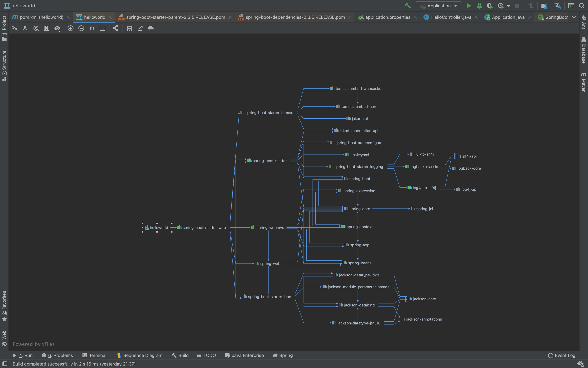This screenshot has width=588, height=368.
Task: Open the Application run configuration dropdown
Action: pyautogui.click(x=439, y=6)
